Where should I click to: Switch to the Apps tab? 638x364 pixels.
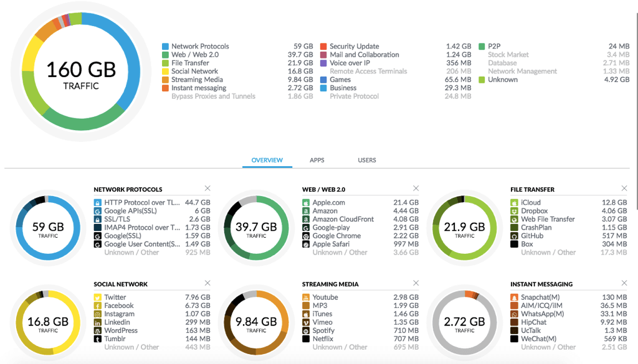(x=317, y=161)
